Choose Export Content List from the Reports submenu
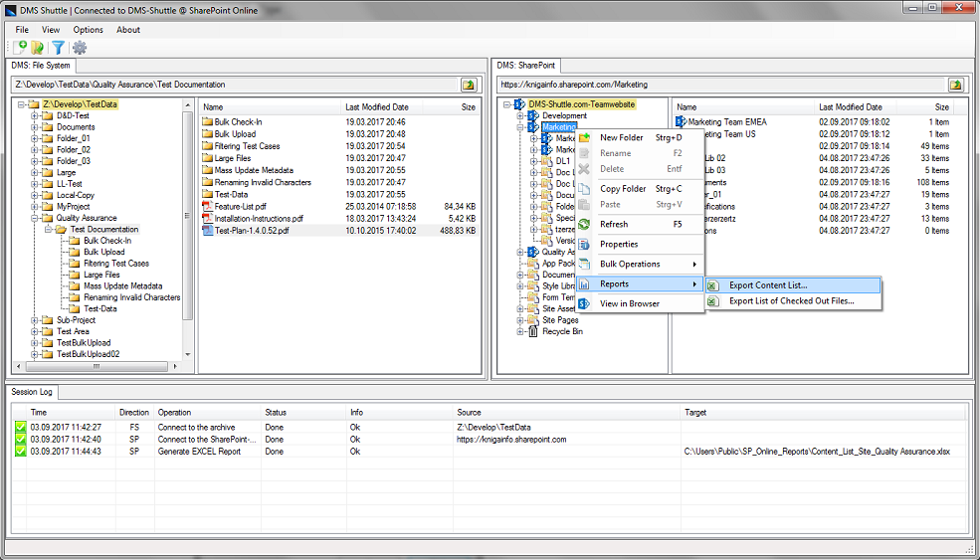 coord(793,285)
